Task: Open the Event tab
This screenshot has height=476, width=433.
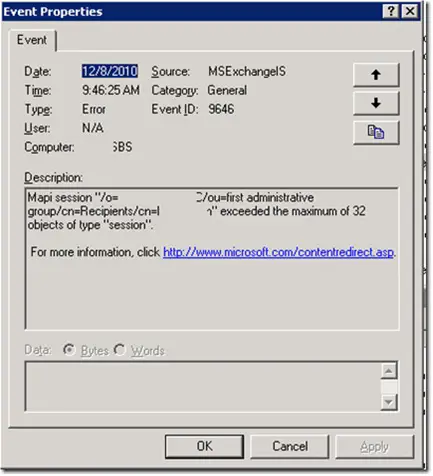Action: tap(32, 40)
